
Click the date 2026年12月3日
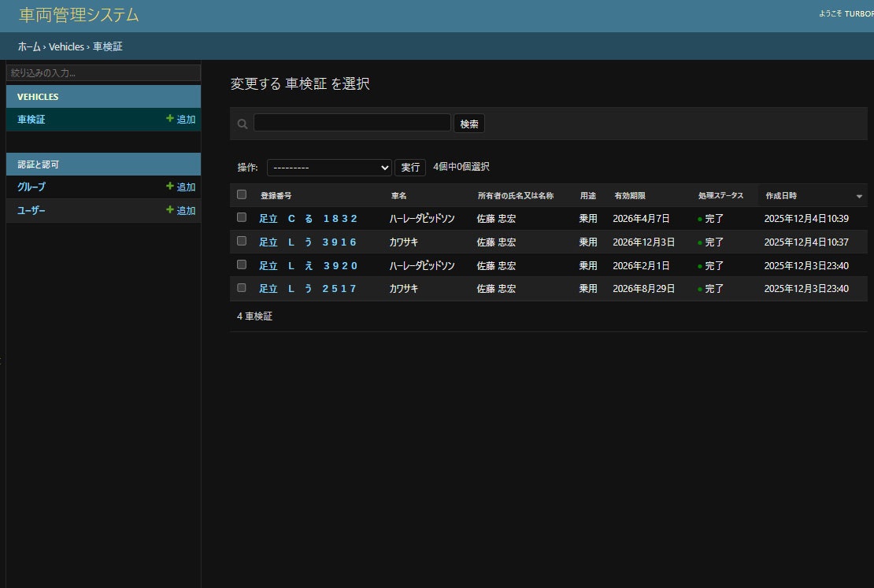click(644, 242)
